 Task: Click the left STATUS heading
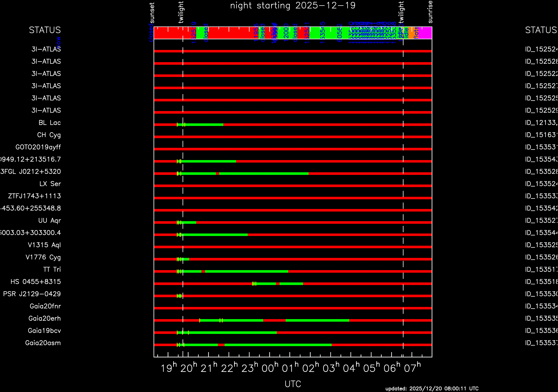pyautogui.click(x=45, y=30)
